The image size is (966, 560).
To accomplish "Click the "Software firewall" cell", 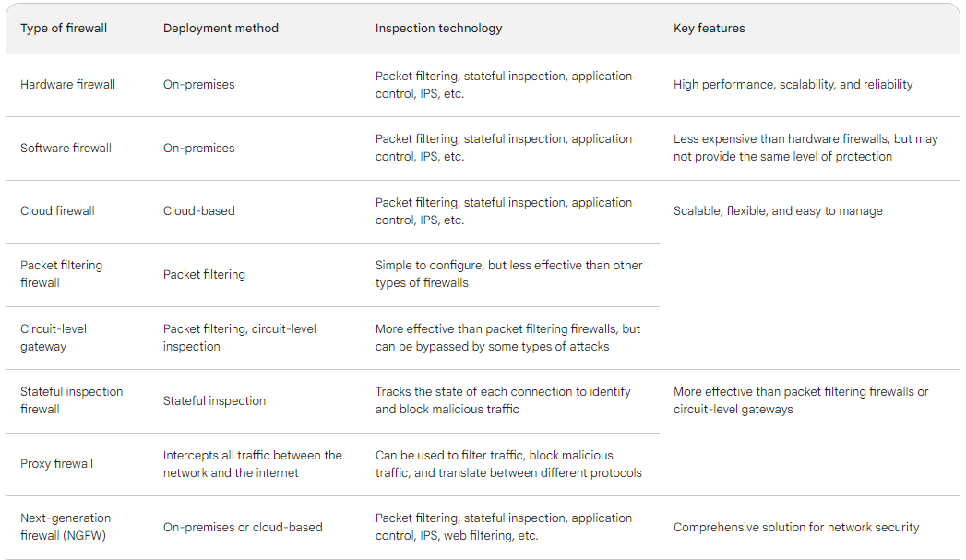I will tap(66, 149).
